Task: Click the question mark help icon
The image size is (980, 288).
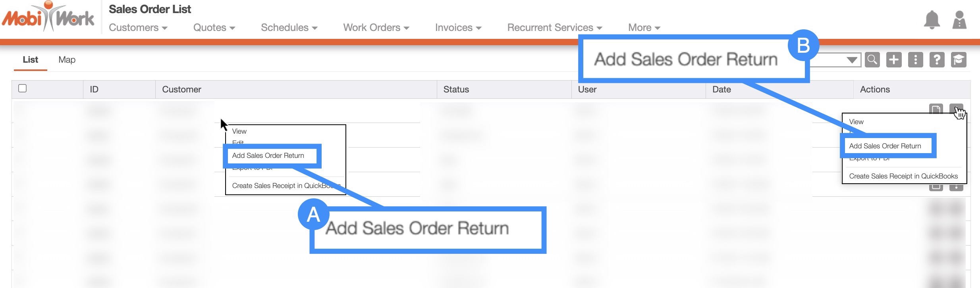Action: [937, 60]
